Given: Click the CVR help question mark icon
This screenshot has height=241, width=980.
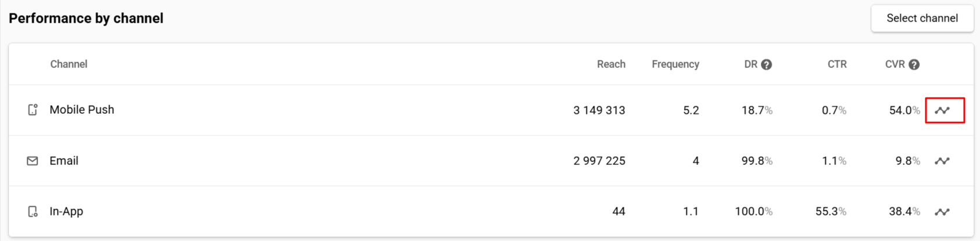Looking at the screenshot, I should coord(914,64).
